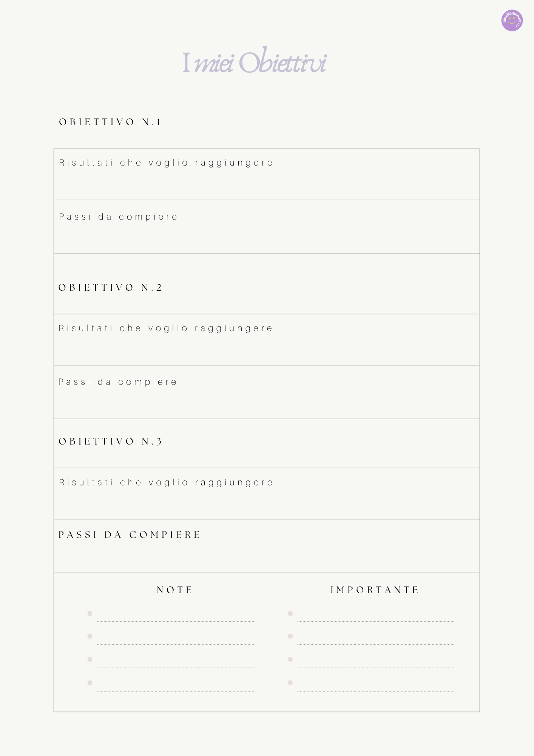Click the last dotted line under IMPORTANTE
Image resolution: width=534 pixels, height=756 pixels.
click(375, 691)
